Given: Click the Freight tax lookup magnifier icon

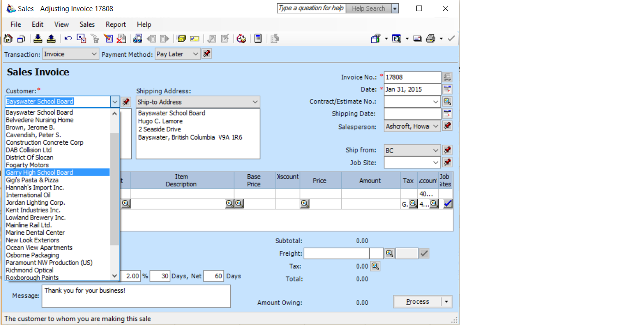Looking at the screenshot, I should point(390,253).
